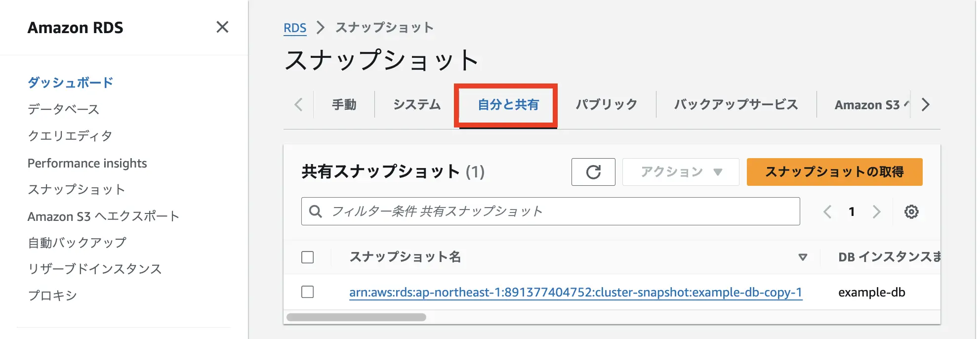
Task: Click the スナップショットの取得 button
Action: (834, 172)
